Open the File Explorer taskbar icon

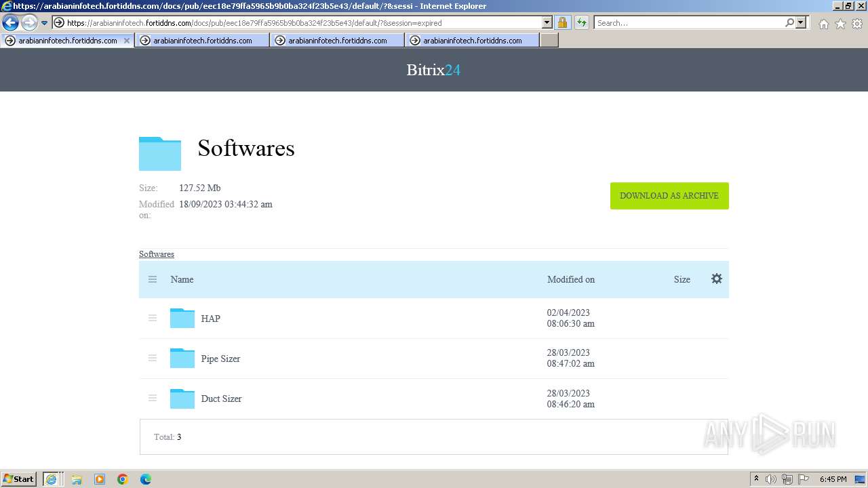click(x=77, y=479)
